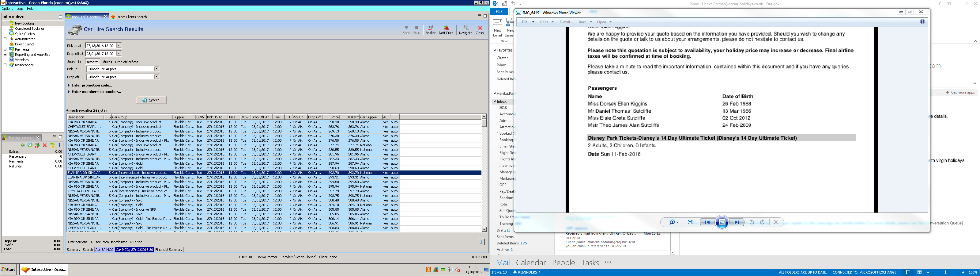Switch to the Financial Summary bottom tab
980x276 pixels.
[168, 250]
